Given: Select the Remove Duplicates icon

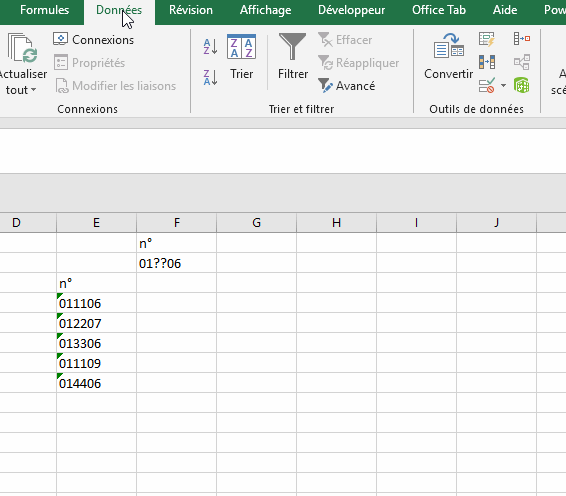Looking at the screenshot, I should (x=487, y=62).
